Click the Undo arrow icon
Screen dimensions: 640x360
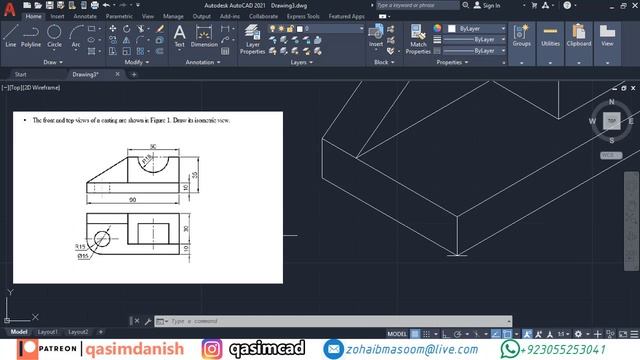click(x=106, y=5)
